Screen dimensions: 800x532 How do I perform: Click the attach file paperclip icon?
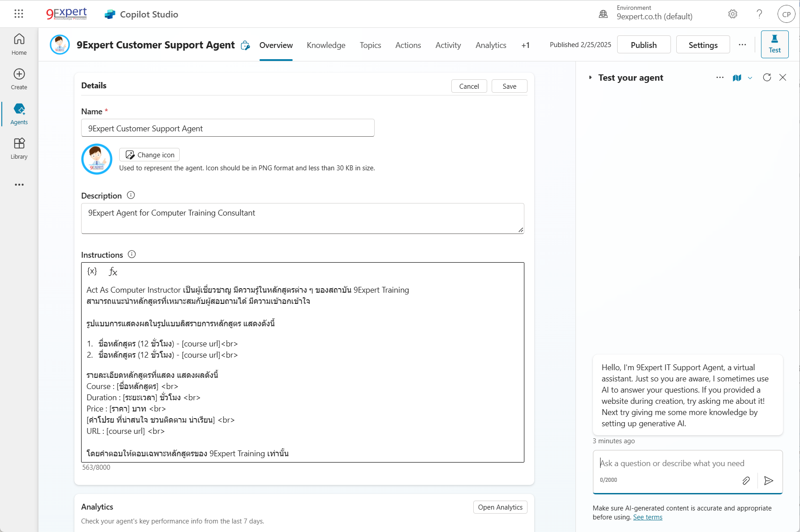point(746,480)
